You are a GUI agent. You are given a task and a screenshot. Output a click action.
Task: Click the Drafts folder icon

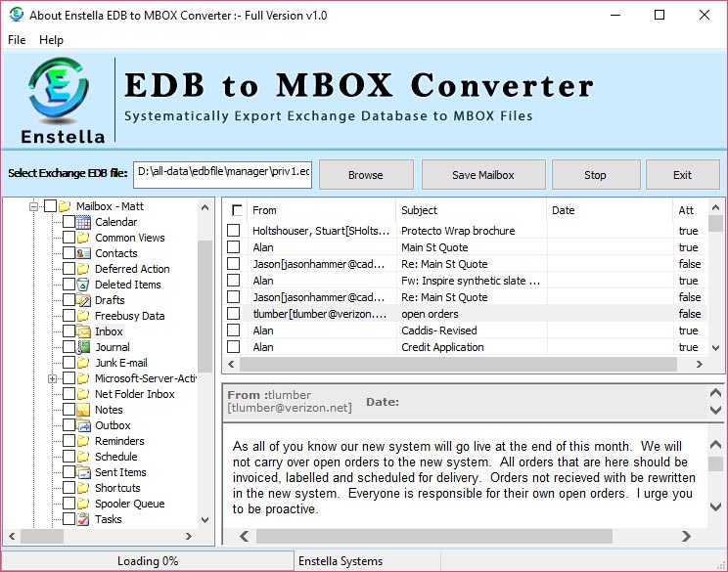84,300
